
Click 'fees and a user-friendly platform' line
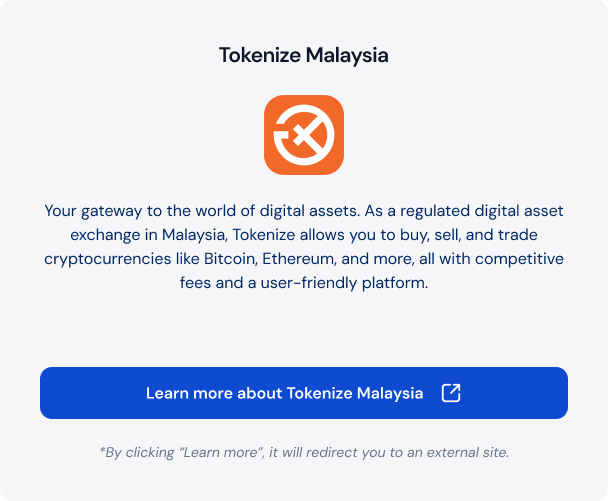point(304,283)
